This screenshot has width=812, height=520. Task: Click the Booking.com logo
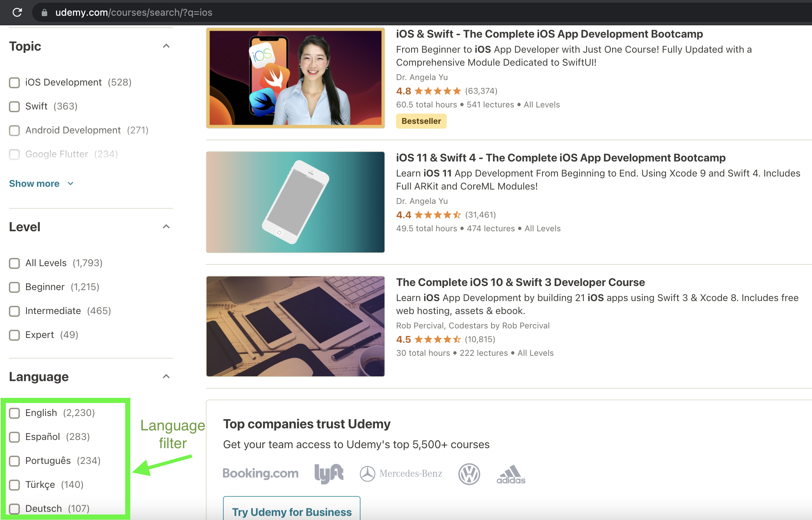[x=260, y=473]
